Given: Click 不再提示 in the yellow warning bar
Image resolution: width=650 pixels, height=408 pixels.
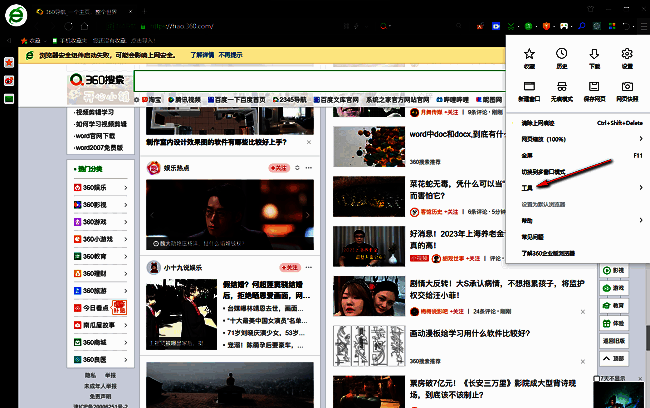Looking at the screenshot, I should point(231,54).
